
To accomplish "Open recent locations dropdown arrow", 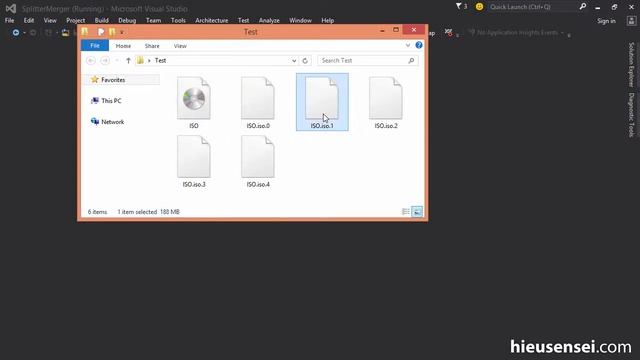I will (x=117, y=60).
